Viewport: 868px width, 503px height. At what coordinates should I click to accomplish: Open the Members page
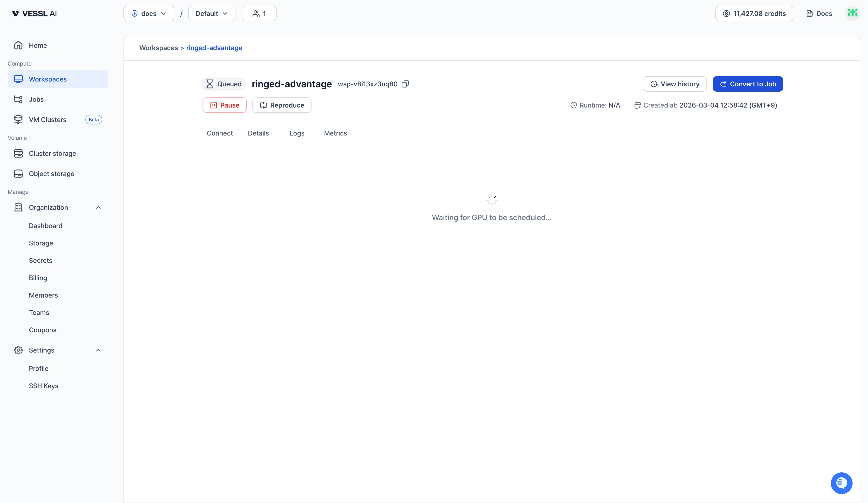(43, 295)
